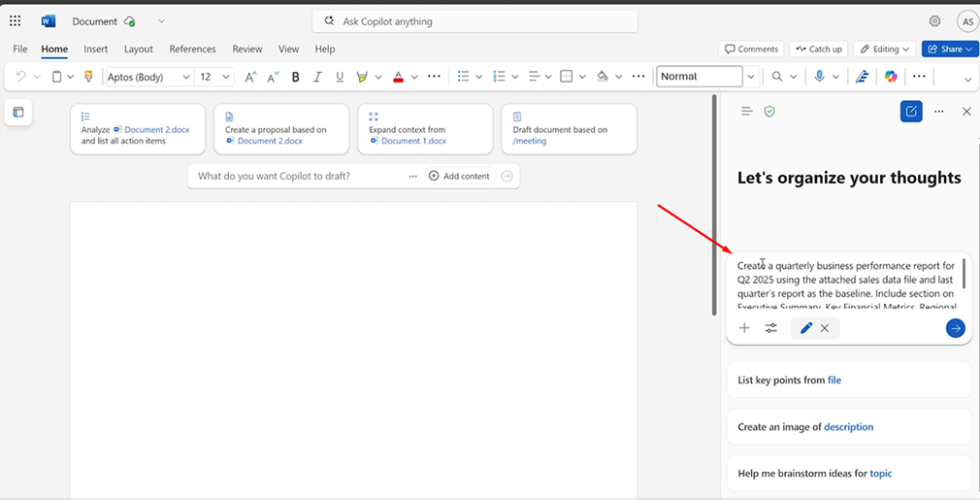Toggle Italic formatting
The height and width of the screenshot is (500, 980).
click(x=318, y=77)
